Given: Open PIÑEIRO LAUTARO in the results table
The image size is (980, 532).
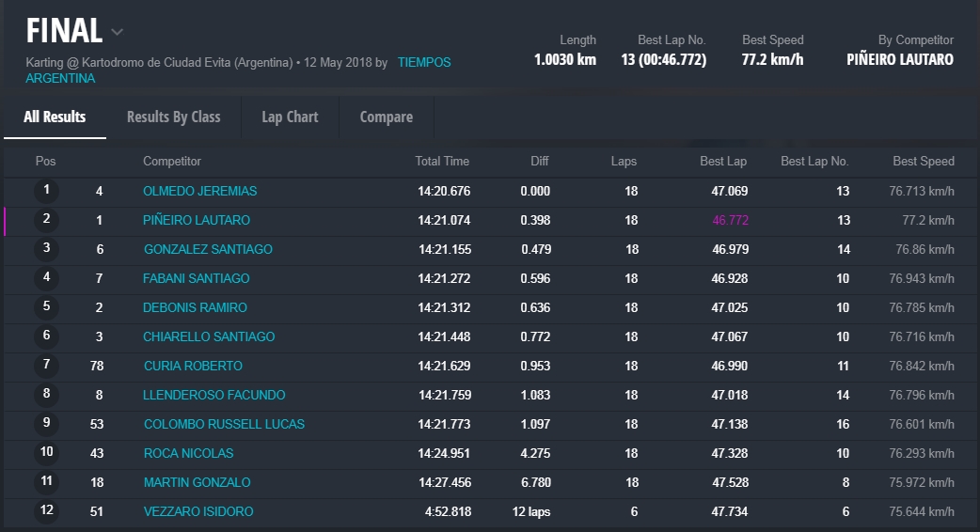Looking at the screenshot, I should click(197, 220).
